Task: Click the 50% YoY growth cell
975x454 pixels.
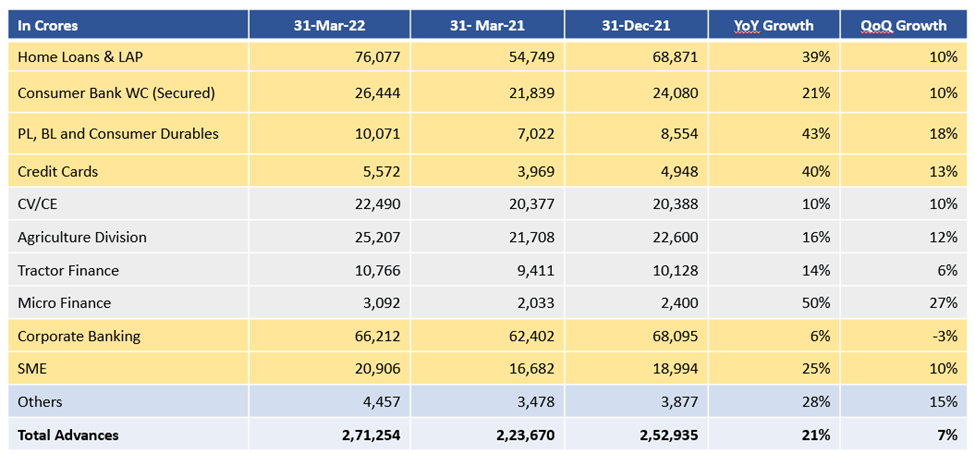Action: point(815,303)
